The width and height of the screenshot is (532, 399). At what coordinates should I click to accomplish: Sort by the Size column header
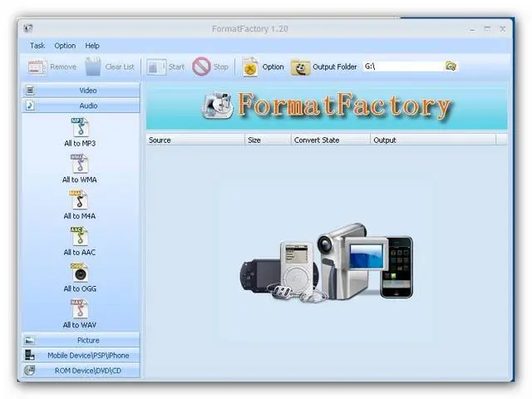tap(268, 140)
